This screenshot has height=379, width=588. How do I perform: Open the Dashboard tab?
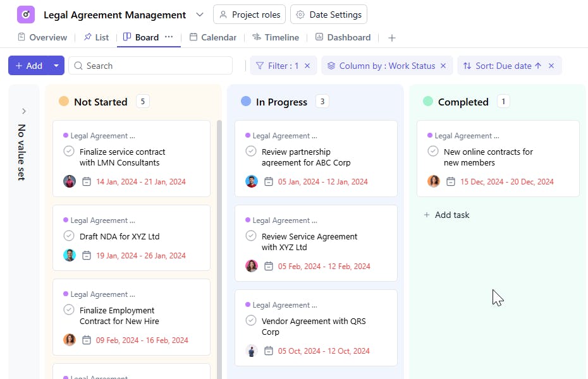click(343, 37)
